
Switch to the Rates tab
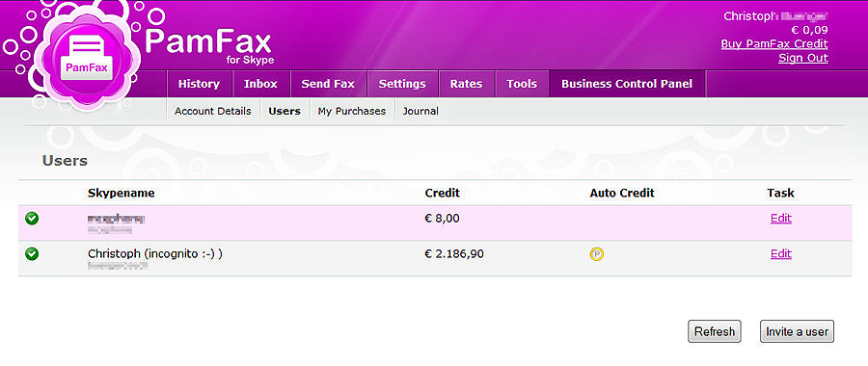[466, 84]
